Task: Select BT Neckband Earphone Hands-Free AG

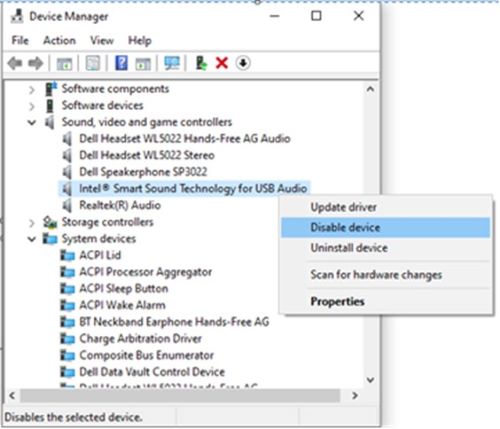Action: [174, 322]
